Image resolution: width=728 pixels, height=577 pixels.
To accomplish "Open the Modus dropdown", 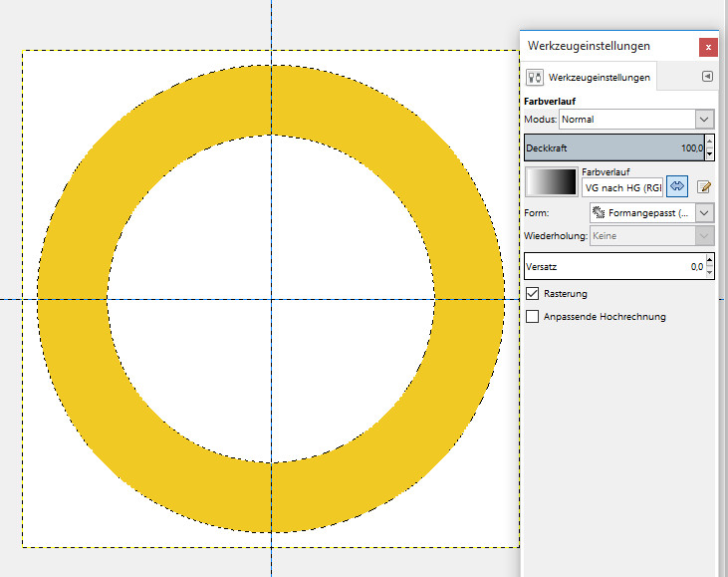I will click(x=634, y=120).
